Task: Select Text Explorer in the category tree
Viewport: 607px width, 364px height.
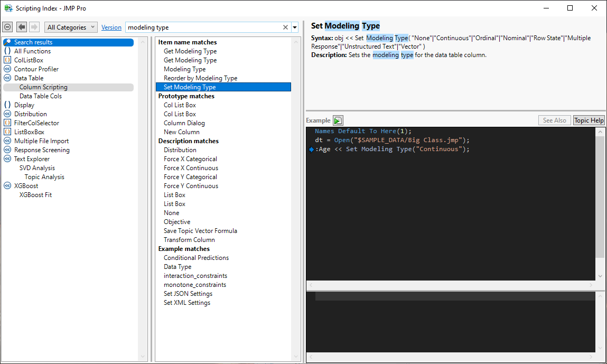Action: [32, 159]
